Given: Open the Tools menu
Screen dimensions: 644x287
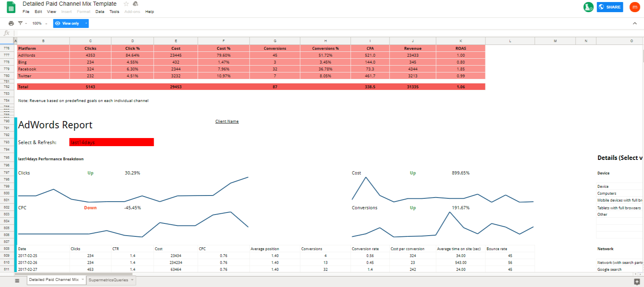Looking at the screenshot, I should (x=114, y=12).
